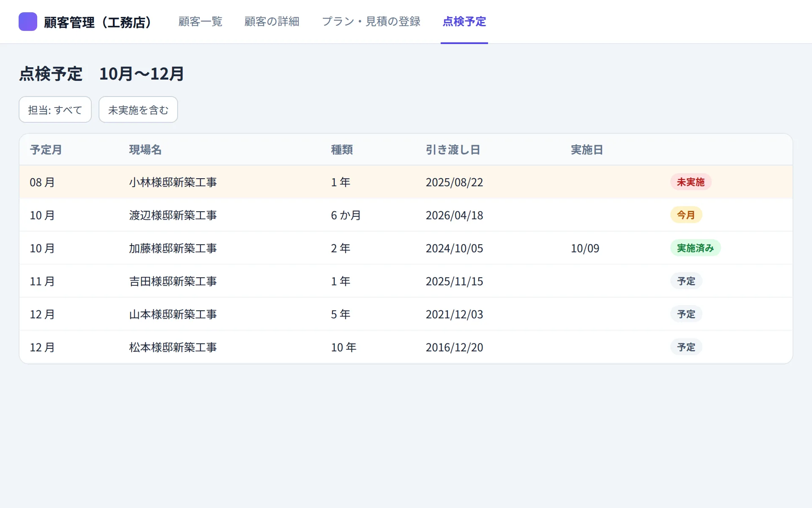Switch to the 顧客の詳細 tab
Viewport: 812px width, 508px height.
[272, 22]
